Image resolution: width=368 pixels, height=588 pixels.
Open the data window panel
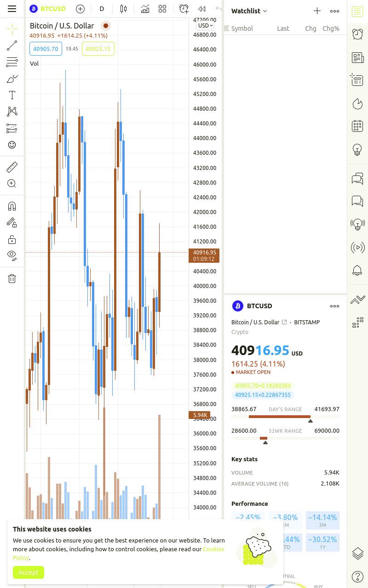(x=357, y=80)
